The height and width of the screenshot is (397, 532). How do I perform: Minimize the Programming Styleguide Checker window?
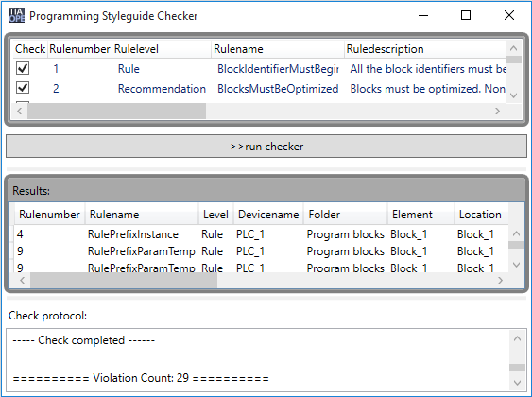423,16
